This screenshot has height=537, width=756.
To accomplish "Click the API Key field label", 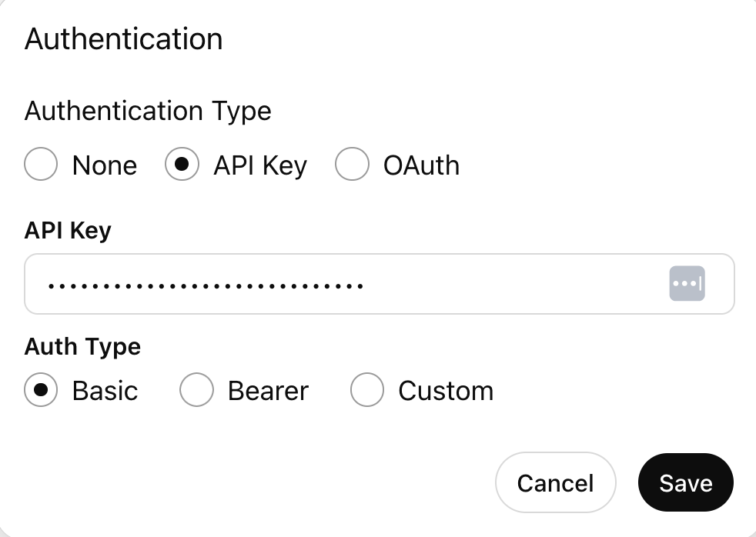I will (68, 230).
